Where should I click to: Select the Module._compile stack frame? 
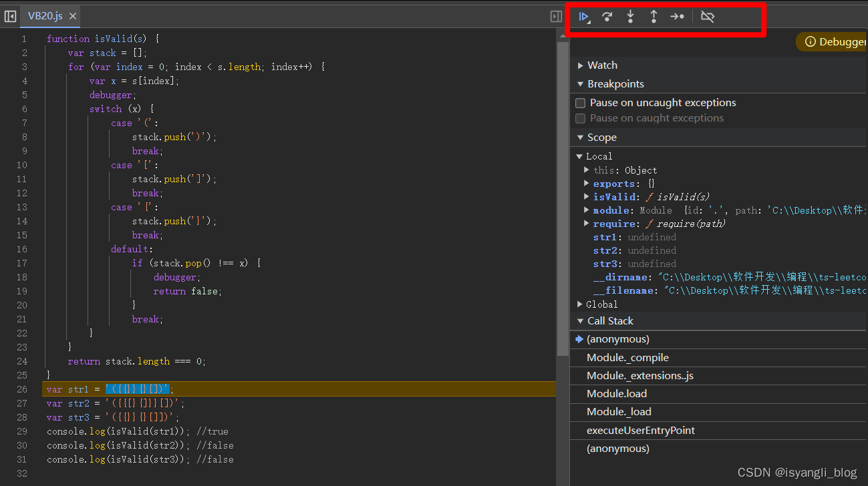point(628,357)
